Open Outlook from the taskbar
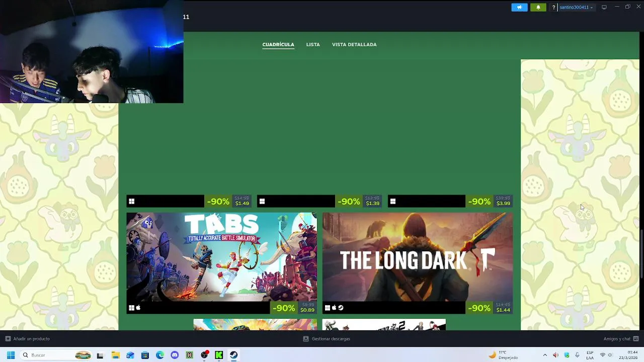 point(130,355)
